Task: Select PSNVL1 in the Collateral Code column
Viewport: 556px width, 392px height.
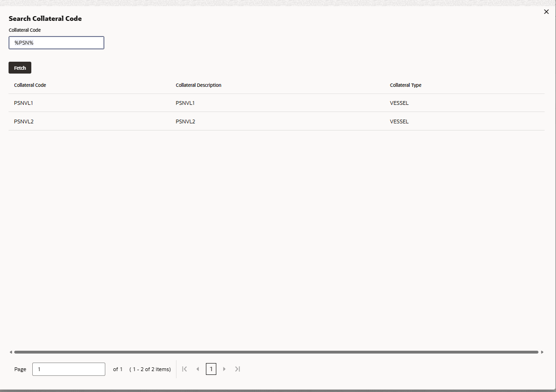Action: click(23, 103)
